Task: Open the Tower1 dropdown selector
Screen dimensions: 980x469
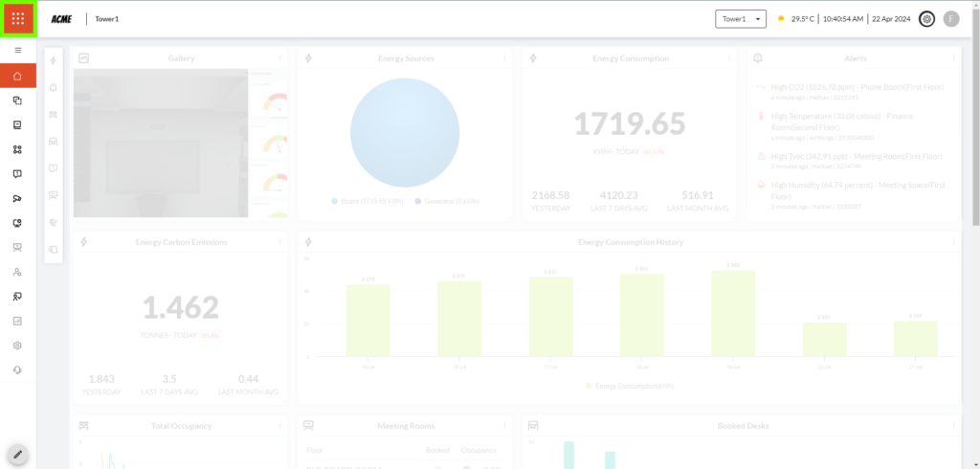Action: tap(742, 18)
